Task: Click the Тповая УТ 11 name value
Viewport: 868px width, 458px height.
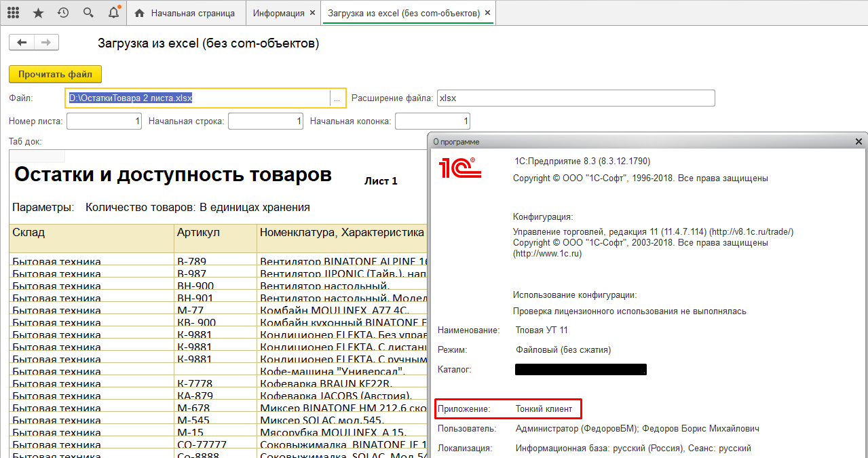Action: pos(542,330)
